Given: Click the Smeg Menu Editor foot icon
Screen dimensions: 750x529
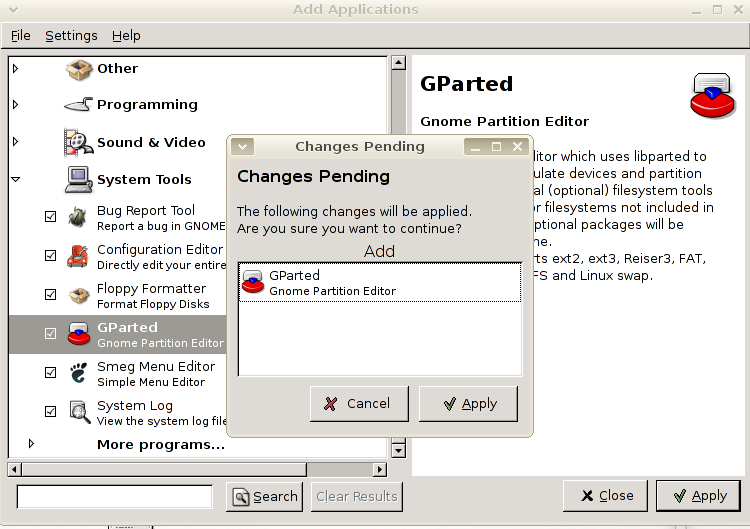Looking at the screenshot, I should (x=78, y=373).
